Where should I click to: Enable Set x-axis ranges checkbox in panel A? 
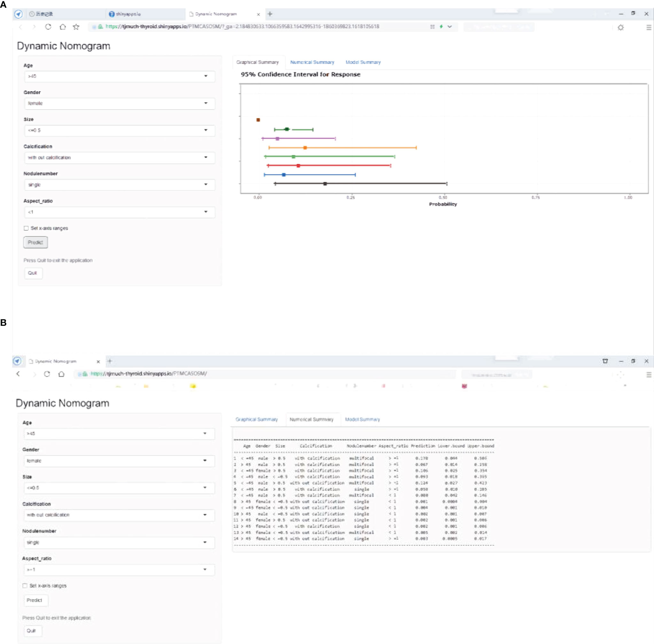point(26,228)
